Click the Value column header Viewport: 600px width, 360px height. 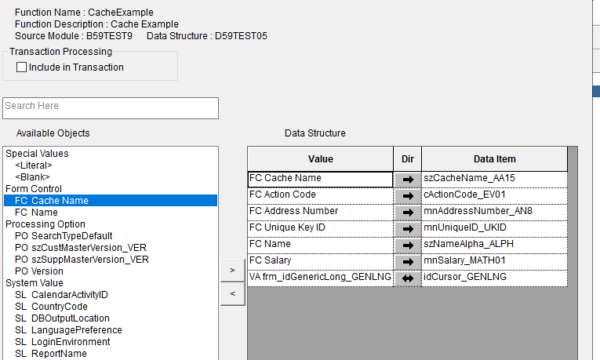tap(321, 159)
